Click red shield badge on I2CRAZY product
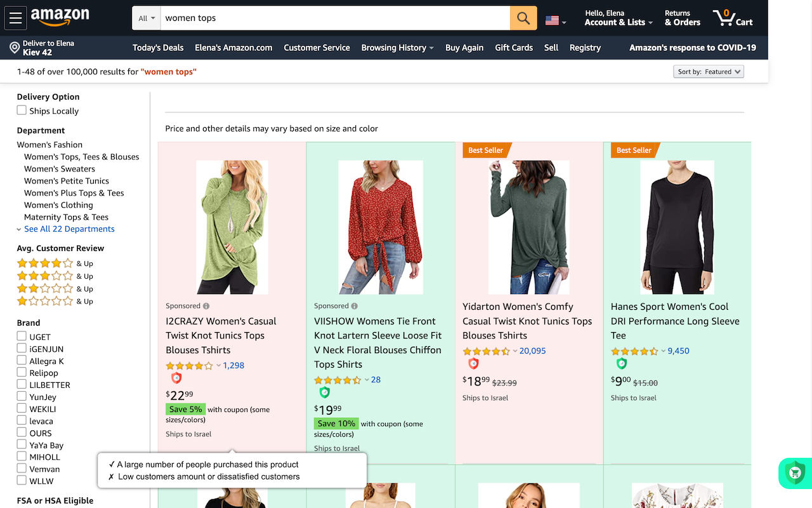This screenshot has height=508, width=812. pyautogui.click(x=176, y=378)
